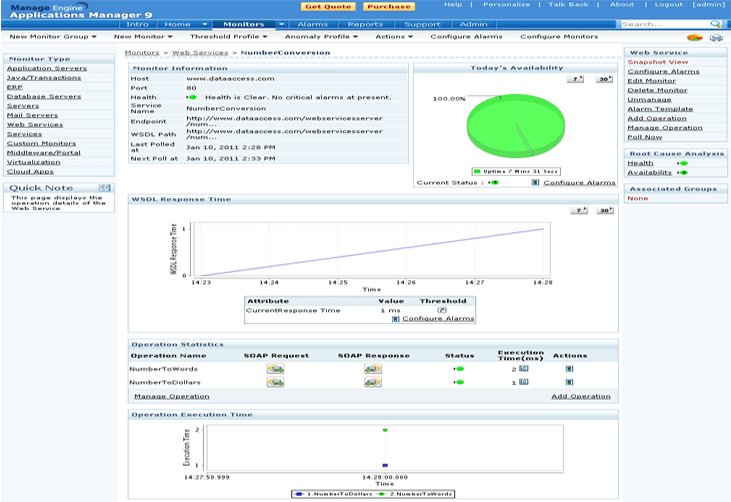
Task: Open Cloud Apps monitor type
Action: click(x=30, y=172)
